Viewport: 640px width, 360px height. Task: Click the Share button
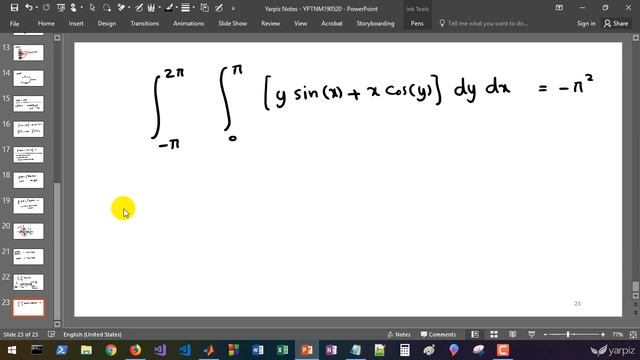616,23
